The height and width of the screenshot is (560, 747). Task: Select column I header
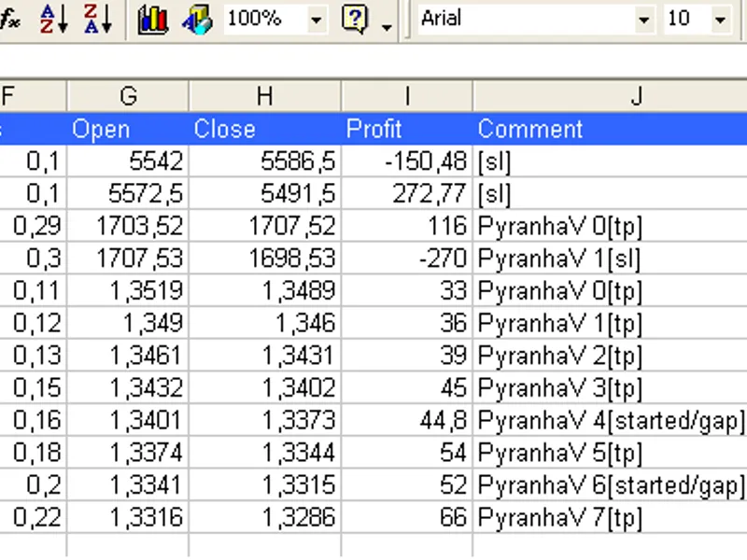[407, 96]
